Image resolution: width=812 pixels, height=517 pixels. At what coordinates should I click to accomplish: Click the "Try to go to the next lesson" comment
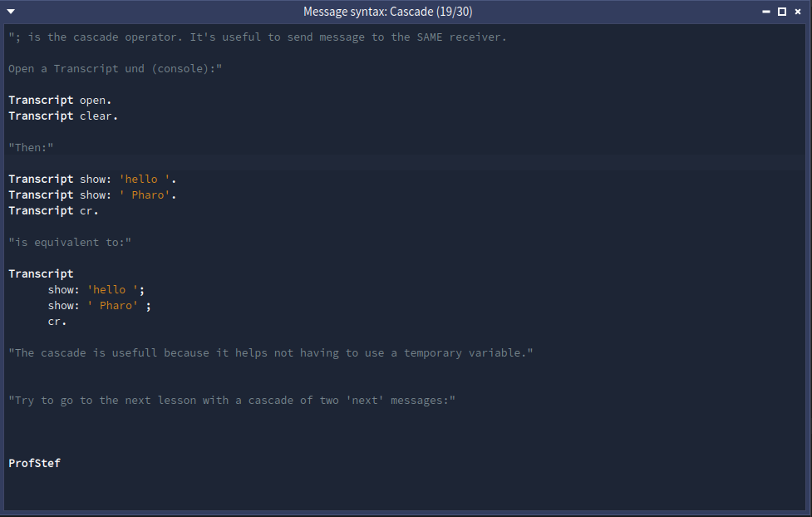(232, 400)
